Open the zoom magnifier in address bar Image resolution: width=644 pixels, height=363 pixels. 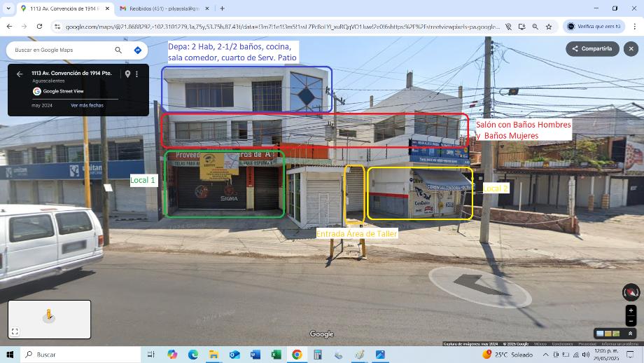pyautogui.click(x=535, y=27)
